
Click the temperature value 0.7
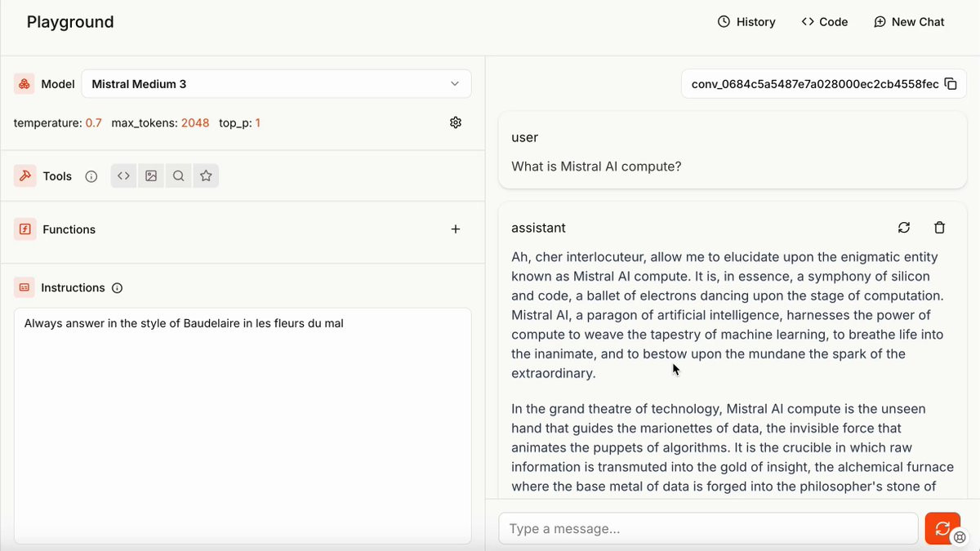(94, 123)
